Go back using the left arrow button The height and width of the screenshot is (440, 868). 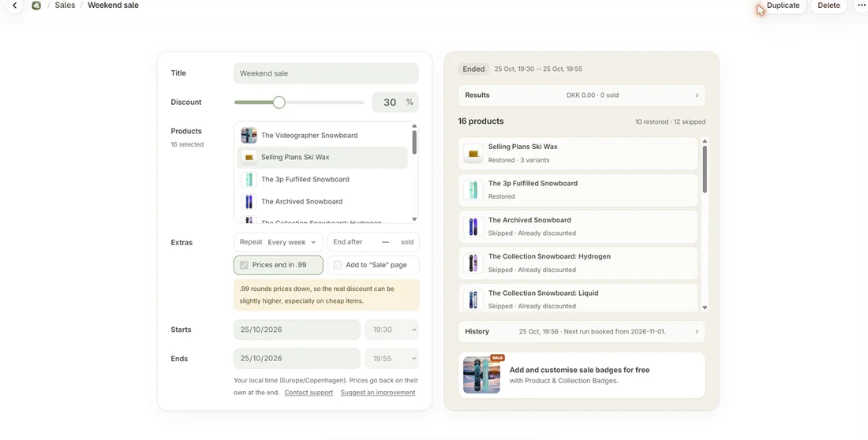[14, 6]
